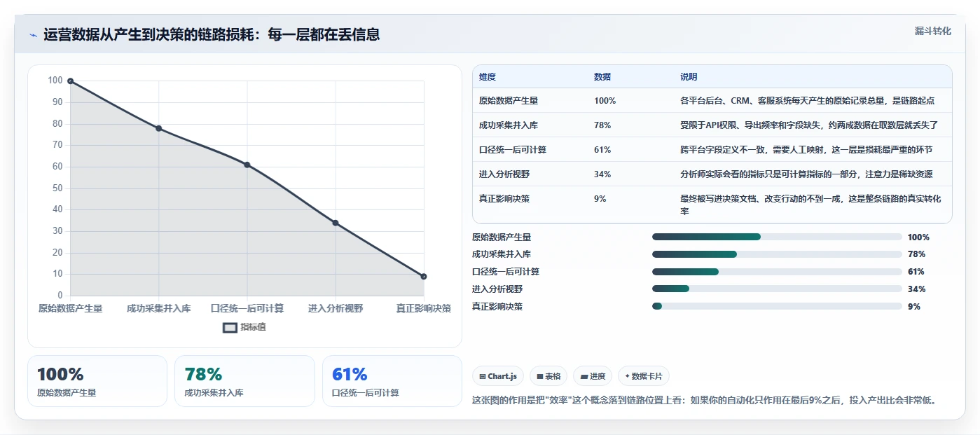Click the x-axis label 进入分析视野
The width and height of the screenshot is (980, 435).
click(336, 309)
